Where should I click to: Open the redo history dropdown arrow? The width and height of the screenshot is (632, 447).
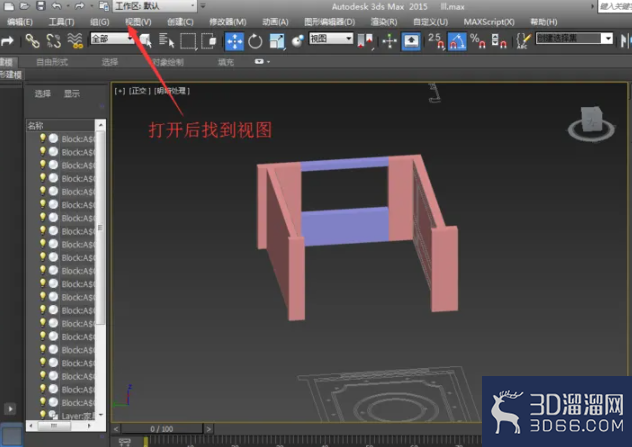click(x=91, y=6)
